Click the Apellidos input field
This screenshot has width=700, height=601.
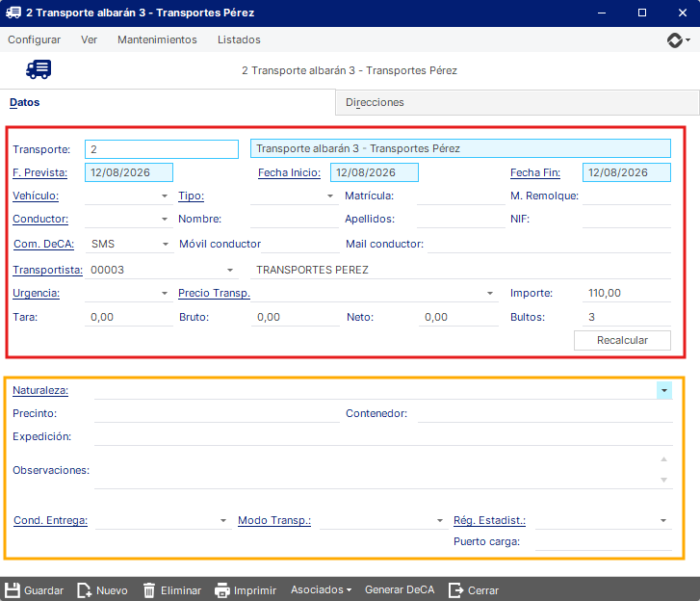click(x=460, y=220)
